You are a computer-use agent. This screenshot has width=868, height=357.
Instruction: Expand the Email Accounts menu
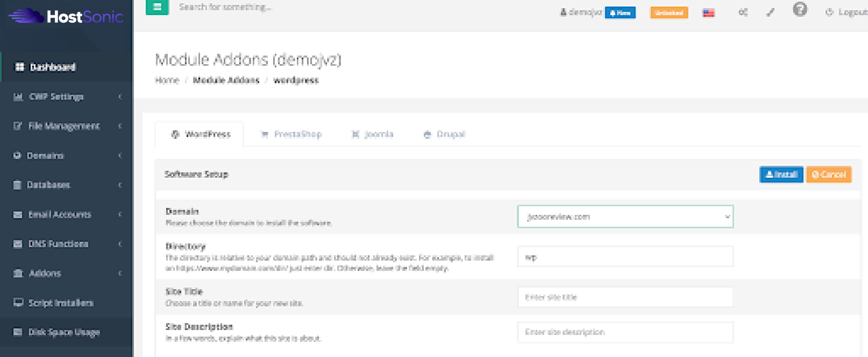(60, 214)
